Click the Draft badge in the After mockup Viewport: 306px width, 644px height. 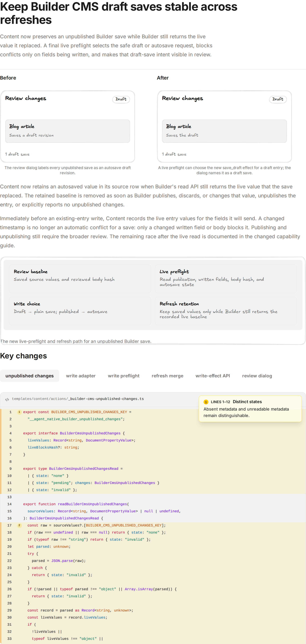click(x=278, y=99)
